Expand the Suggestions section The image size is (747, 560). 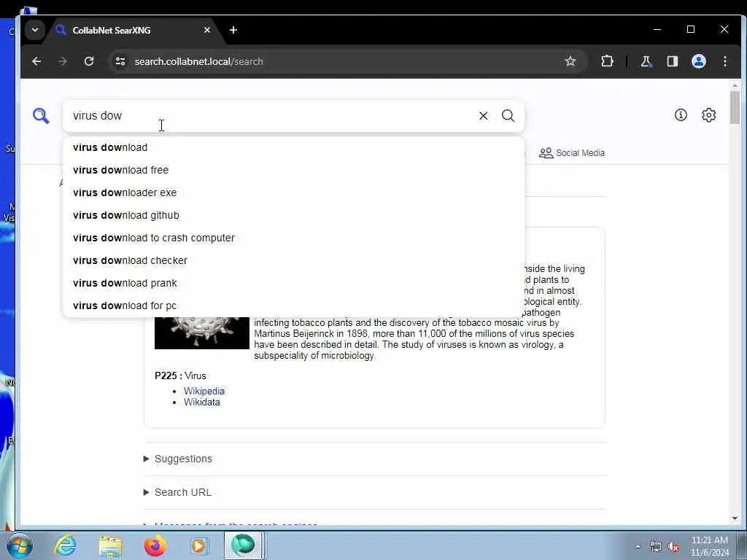click(178, 459)
